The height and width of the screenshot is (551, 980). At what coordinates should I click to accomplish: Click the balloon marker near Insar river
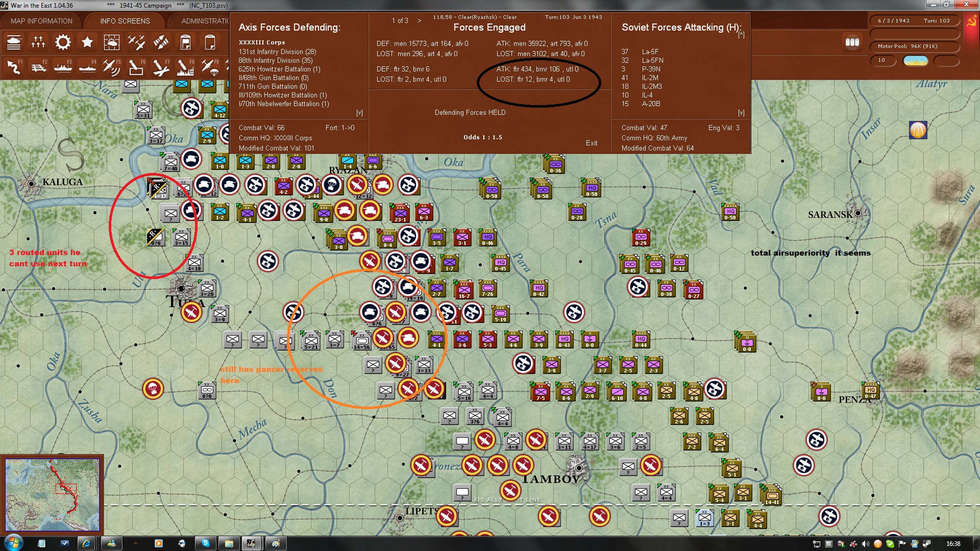(918, 130)
